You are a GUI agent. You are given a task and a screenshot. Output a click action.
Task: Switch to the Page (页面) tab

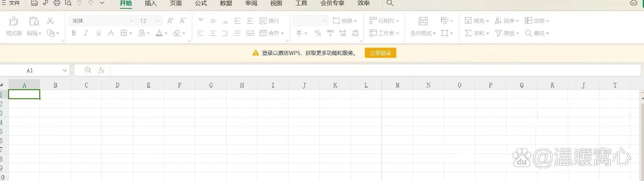176,3
